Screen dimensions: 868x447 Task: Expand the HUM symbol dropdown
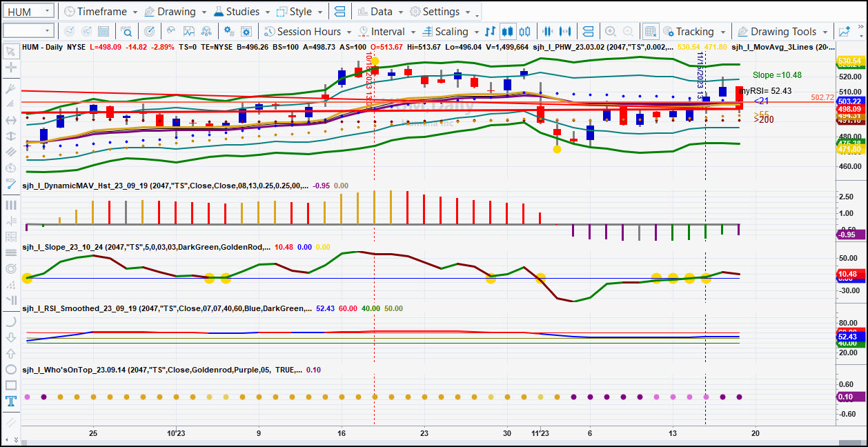(x=47, y=12)
